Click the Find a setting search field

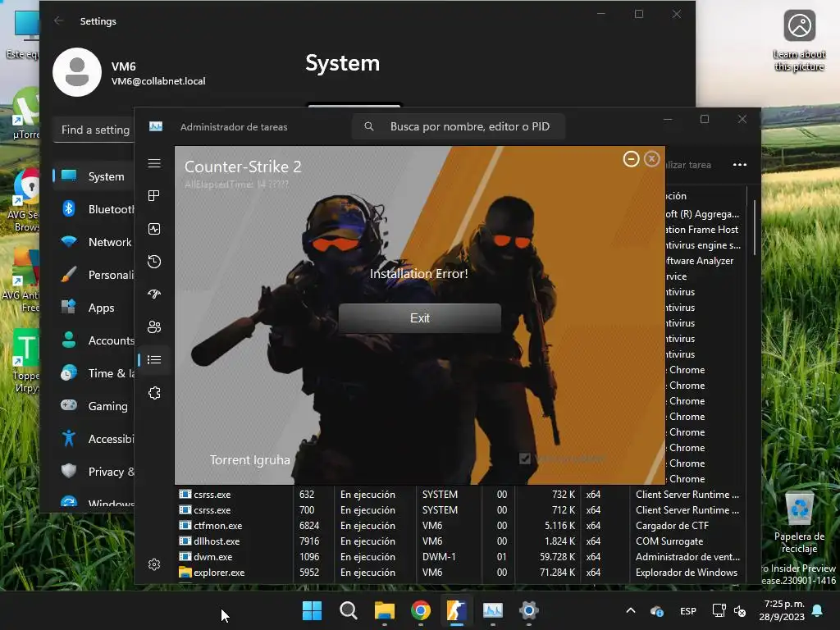[x=94, y=130]
